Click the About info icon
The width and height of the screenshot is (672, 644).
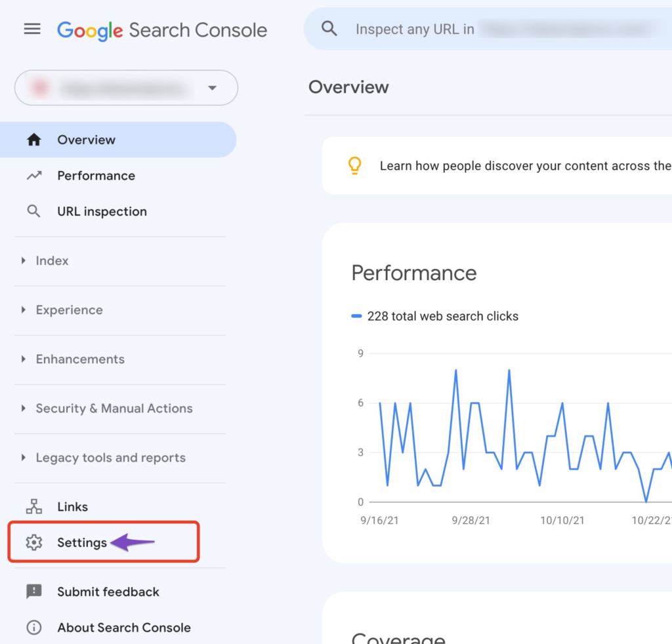pyautogui.click(x=34, y=628)
